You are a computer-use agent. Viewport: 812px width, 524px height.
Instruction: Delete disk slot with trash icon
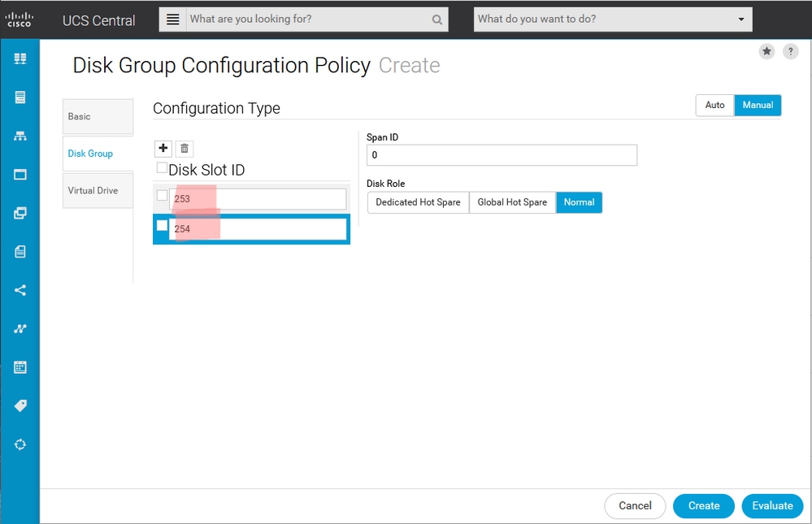(x=185, y=149)
